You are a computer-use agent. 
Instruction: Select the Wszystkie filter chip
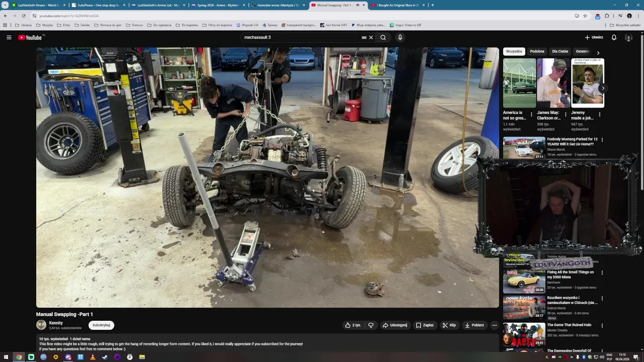coord(514,51)
